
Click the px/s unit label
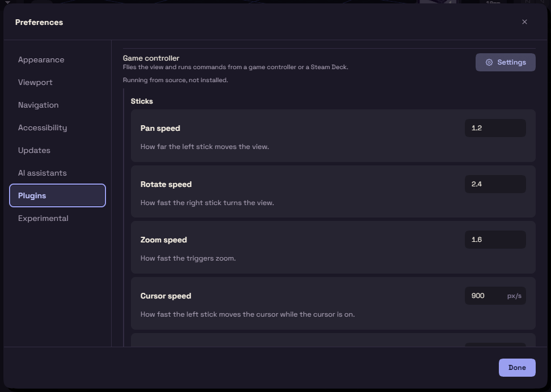tap(514, 296)
